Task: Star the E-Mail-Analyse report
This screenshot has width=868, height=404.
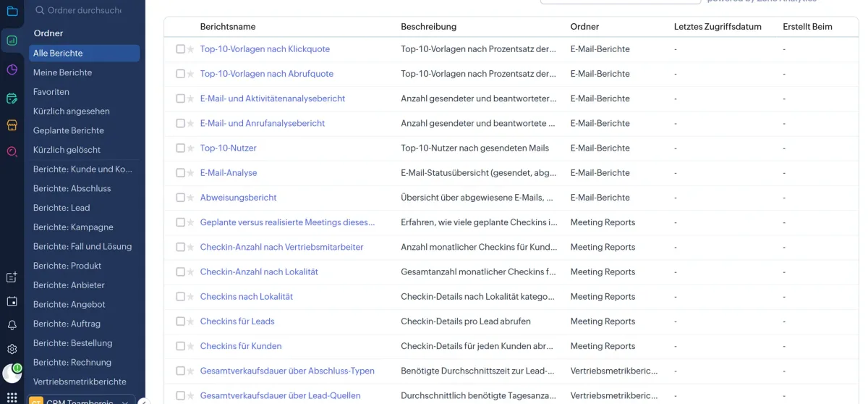Action: (191, 173)
